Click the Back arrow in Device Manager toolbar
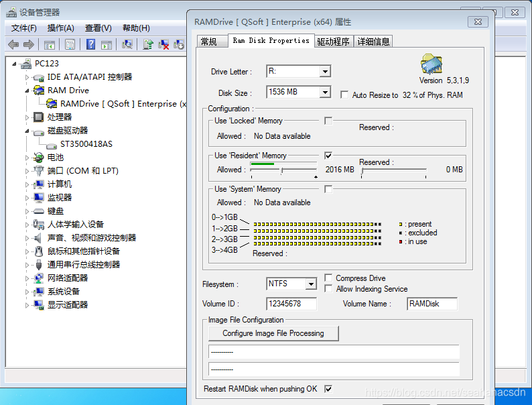 [x=13, y=44]
